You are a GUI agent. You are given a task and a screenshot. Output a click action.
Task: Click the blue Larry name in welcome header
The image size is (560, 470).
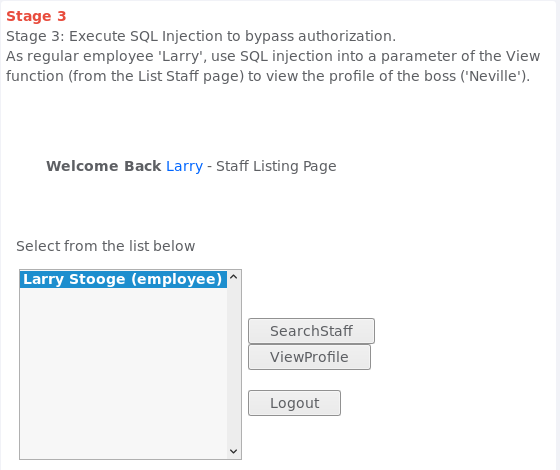(184, 166)
